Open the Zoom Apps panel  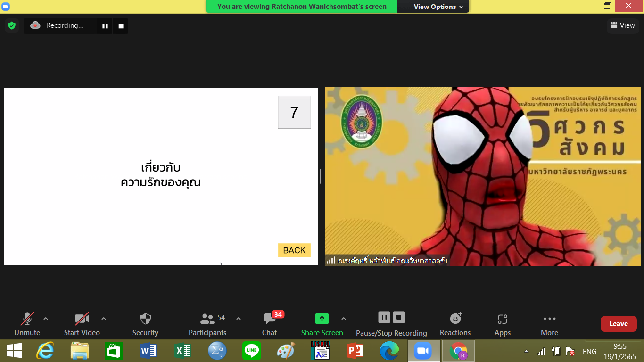click(503, 324)
